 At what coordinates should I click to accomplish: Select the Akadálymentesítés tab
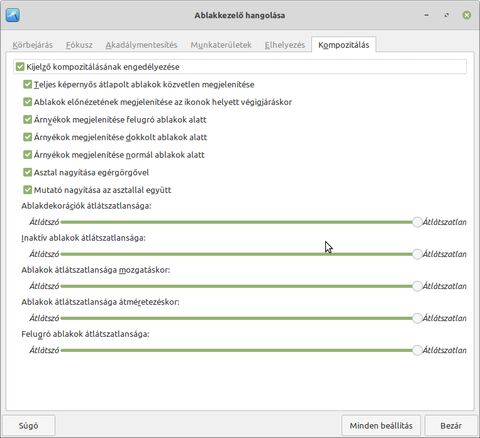(141, 45)
